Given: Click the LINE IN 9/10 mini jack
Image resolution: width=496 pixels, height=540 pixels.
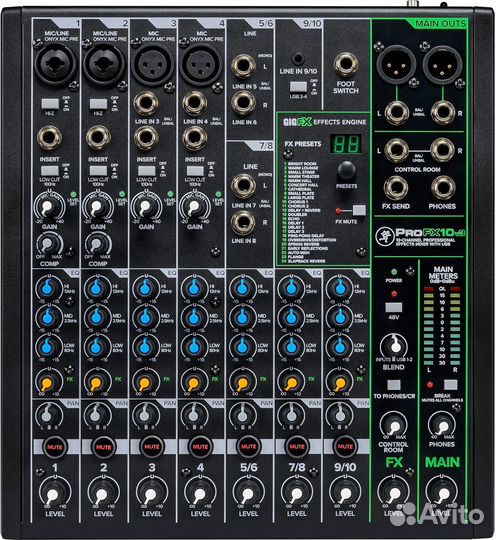Looking at the screenshot, I should 298,59.
